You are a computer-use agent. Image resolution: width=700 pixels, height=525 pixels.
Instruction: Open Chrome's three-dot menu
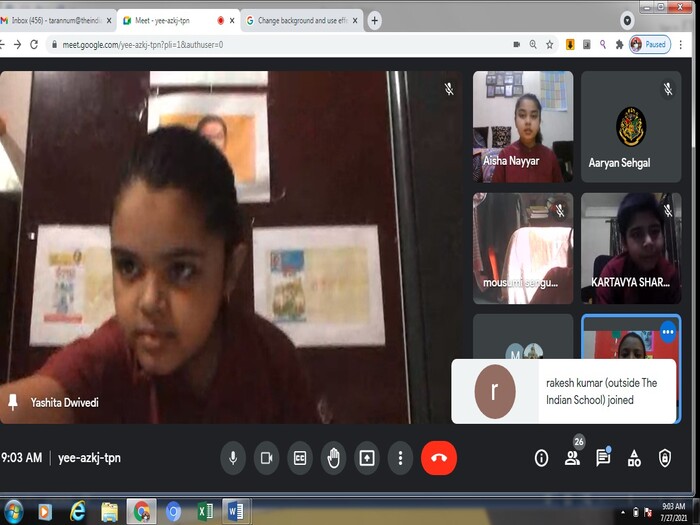[x=681, y=45]
